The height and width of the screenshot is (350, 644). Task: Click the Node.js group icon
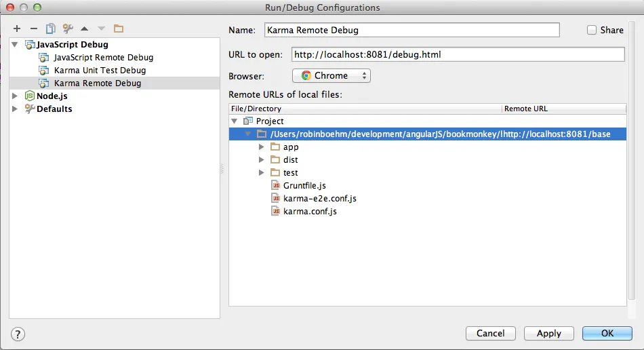[30, 96]
